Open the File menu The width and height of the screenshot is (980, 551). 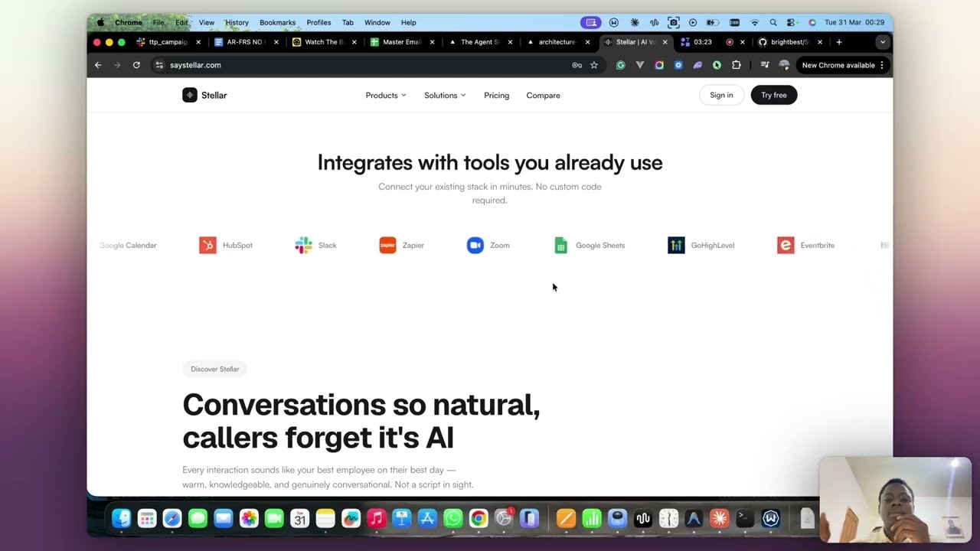(x=158, y=22)
